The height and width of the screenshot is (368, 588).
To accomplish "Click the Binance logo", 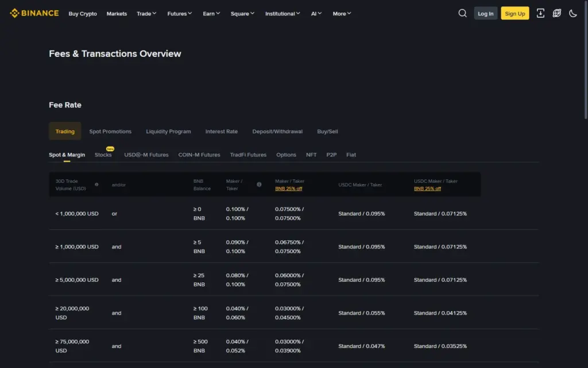I will tap(34, 13).
